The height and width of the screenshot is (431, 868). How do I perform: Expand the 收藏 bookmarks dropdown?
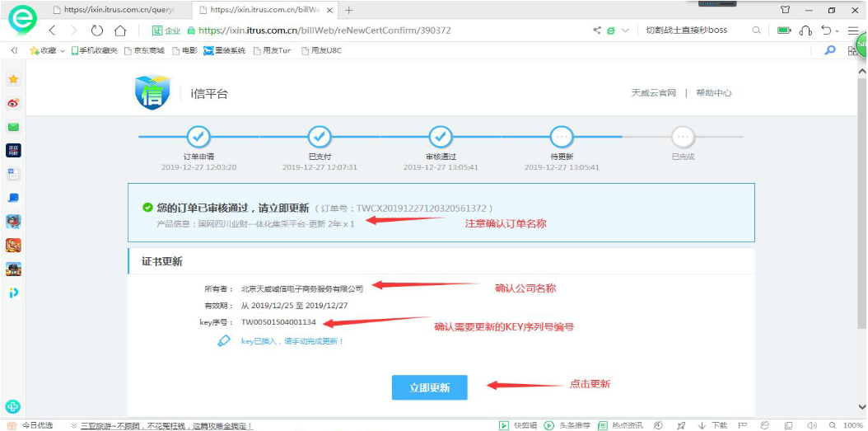coord(63,51)
